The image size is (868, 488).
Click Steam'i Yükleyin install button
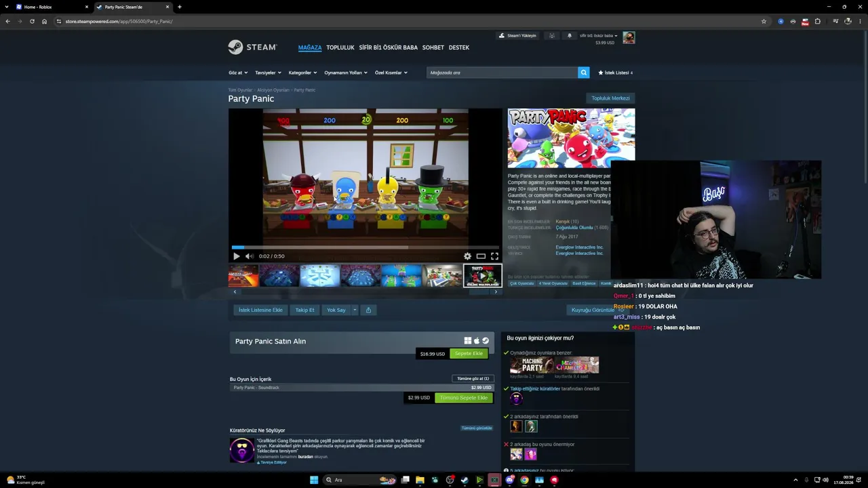(518, 35)
